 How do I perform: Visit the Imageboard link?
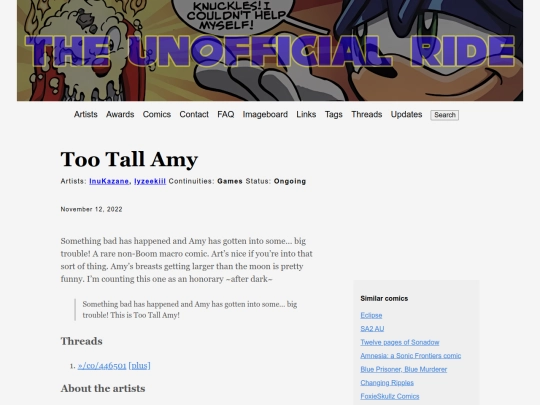pyautogui.click(x=265, y=114)
